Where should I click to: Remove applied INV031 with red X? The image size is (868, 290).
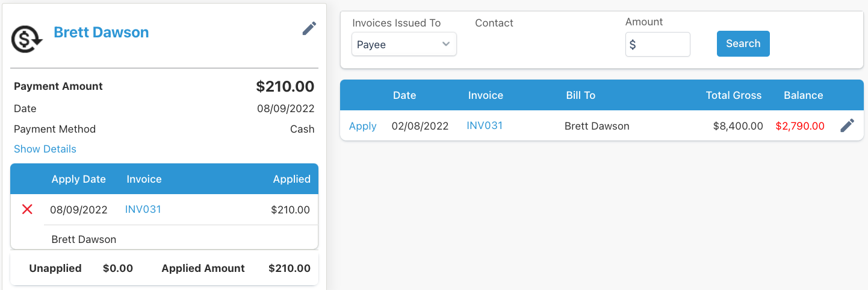point(27,209)
